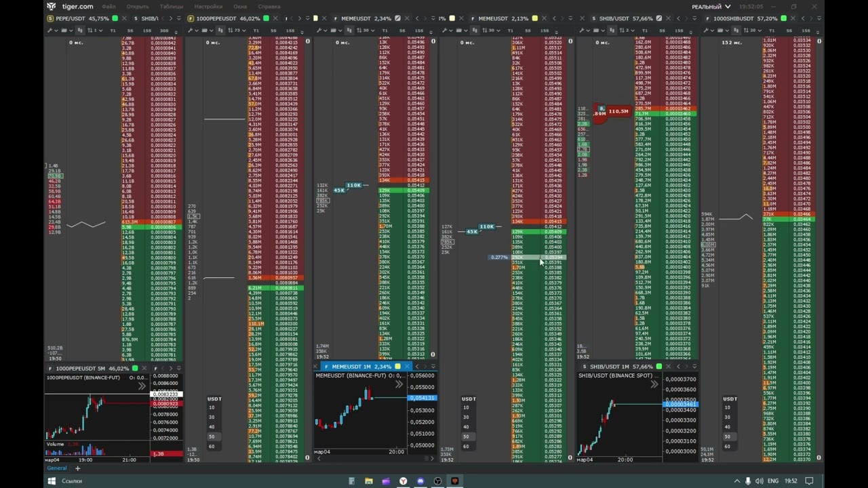Open File Explorer from the taskbar
The width and height of the screenshot is (868, 488).
[369, 481]
